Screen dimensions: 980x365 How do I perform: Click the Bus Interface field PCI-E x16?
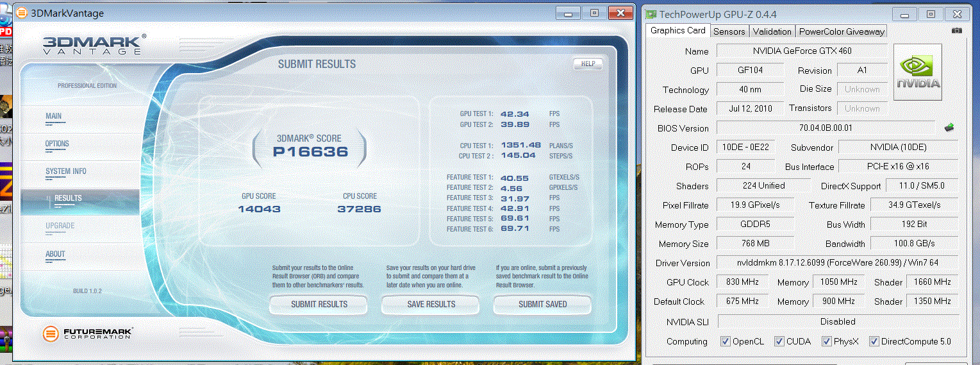[898, 166]
